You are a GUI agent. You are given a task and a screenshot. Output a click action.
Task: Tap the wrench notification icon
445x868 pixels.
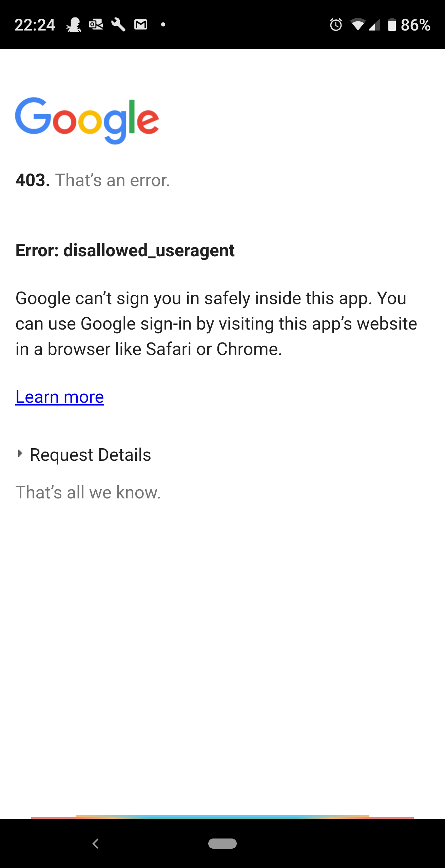click(118, 24)
